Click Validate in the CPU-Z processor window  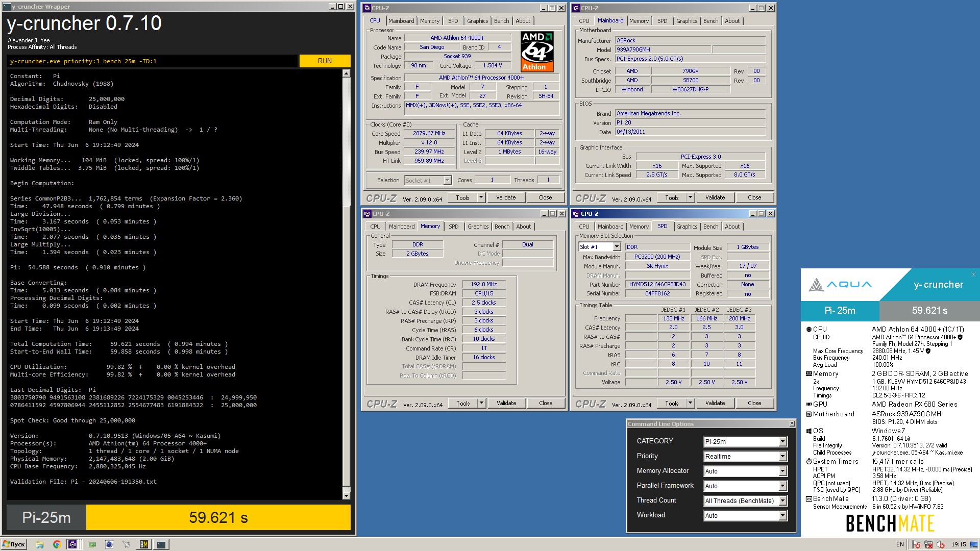(506, 197)
